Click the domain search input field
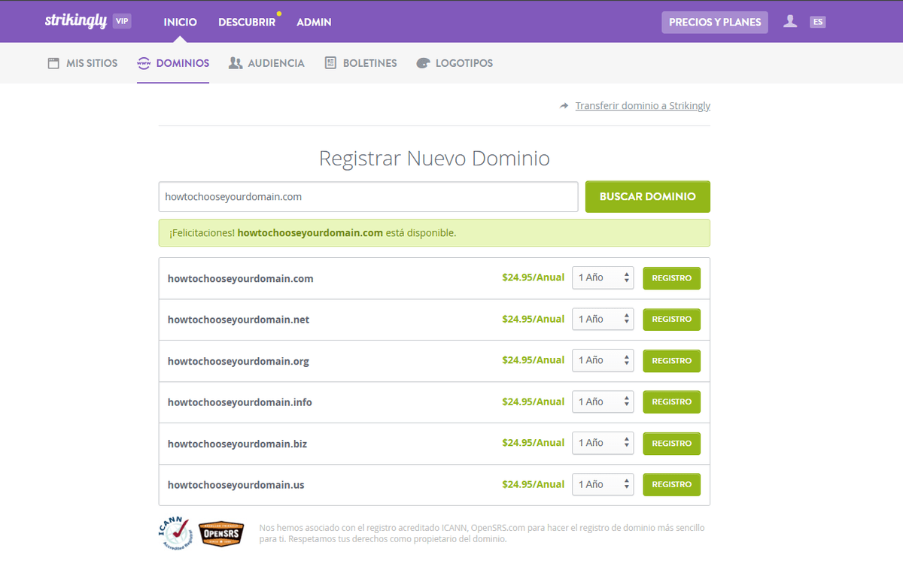The image size is (903, 588). pos(368,196)
